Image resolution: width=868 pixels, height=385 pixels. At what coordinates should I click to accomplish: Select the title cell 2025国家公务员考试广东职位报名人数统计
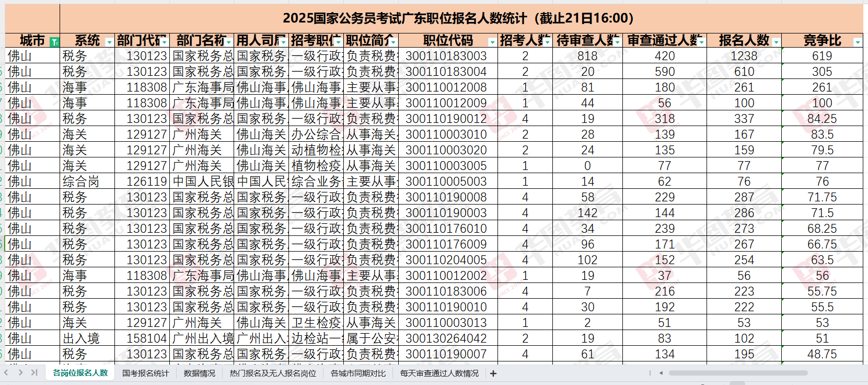[x=461, y=18]
